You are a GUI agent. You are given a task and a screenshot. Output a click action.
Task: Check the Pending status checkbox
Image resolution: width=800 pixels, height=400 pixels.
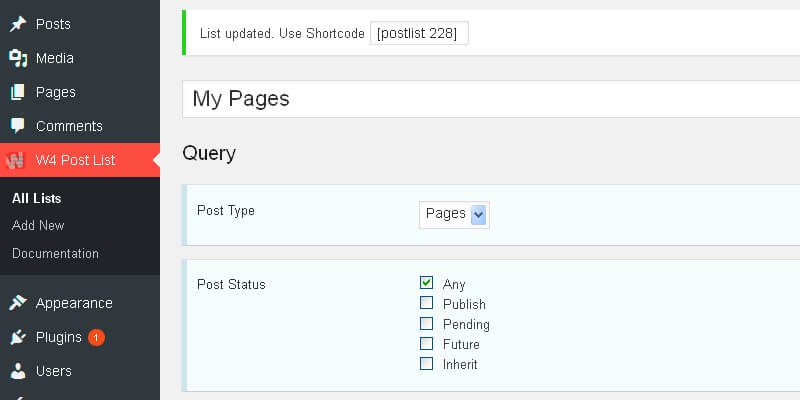click(x=427, y=323)
